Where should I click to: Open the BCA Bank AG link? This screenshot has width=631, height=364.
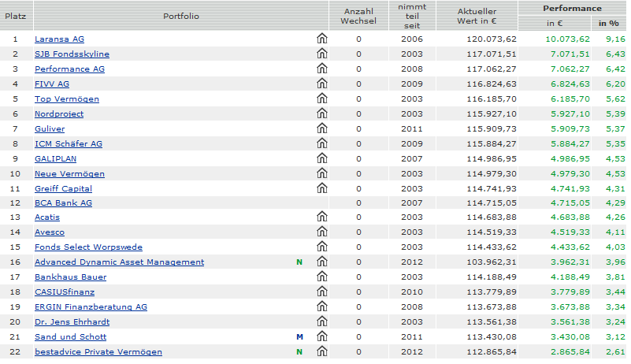(63, 202)
